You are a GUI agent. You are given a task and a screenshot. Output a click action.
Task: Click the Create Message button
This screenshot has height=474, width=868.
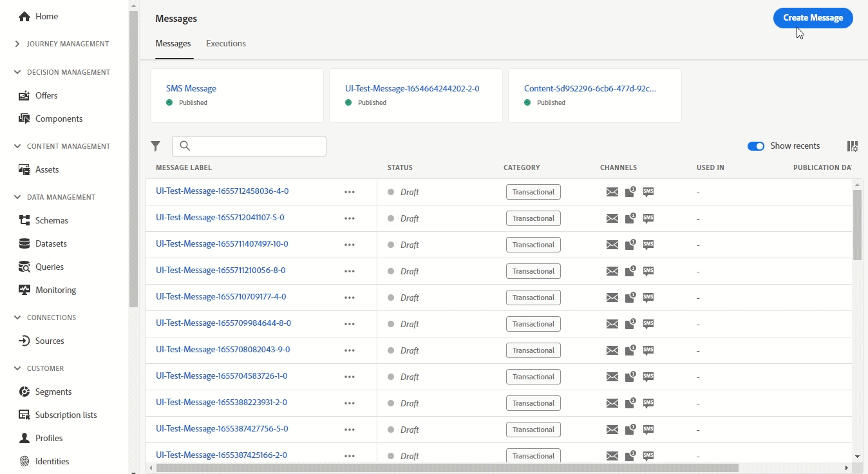coord(813,18)
